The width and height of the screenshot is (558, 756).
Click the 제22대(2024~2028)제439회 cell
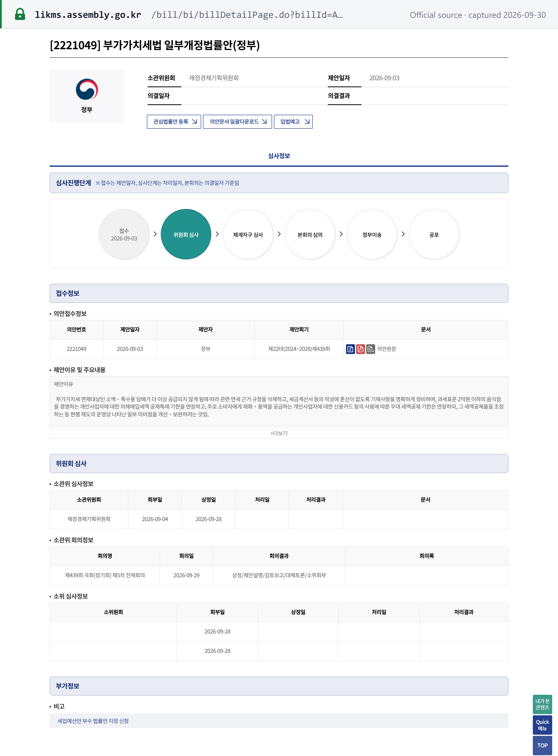pos(299,349)
